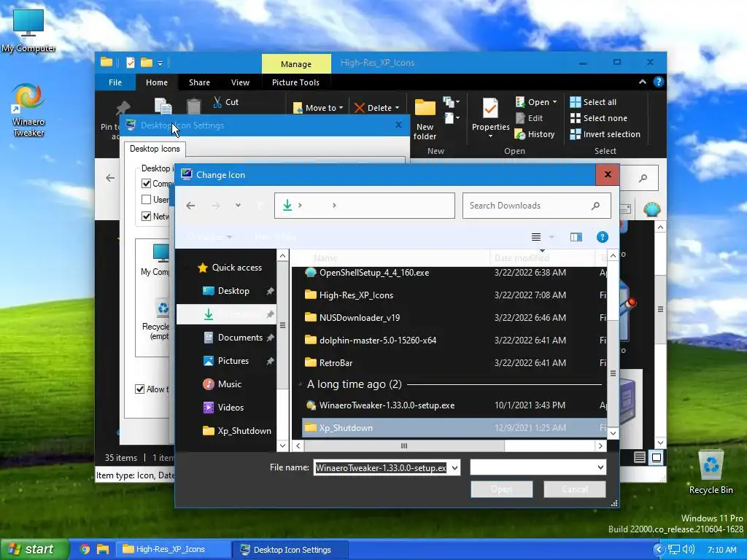Collapse the 'A long time ago' group
The image size is (747, 560).
click(300, 384)
